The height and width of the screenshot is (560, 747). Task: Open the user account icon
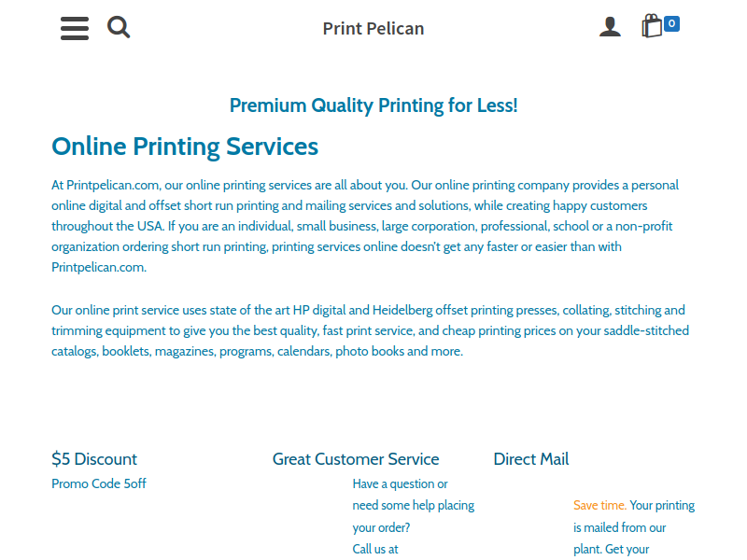tap(610, 27)
